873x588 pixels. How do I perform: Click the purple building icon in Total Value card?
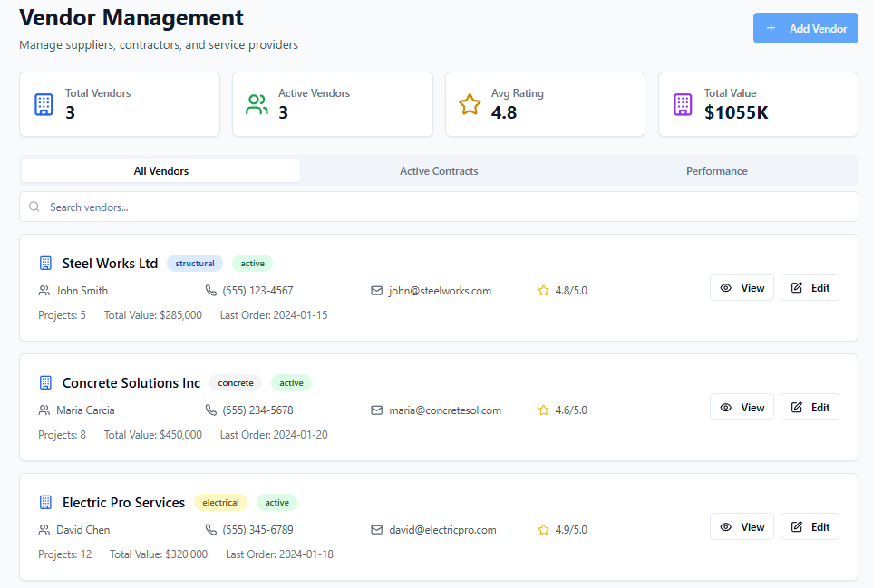(683, 104)
